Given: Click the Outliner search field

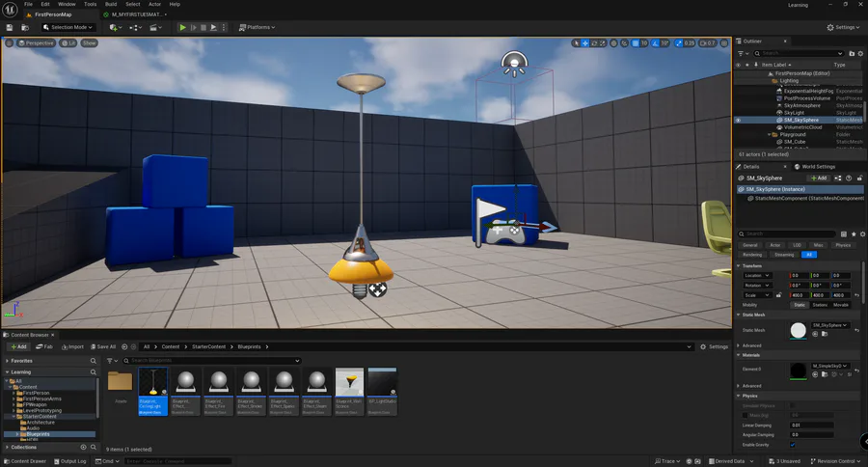Looking at the screenshot, I should 799,53.
